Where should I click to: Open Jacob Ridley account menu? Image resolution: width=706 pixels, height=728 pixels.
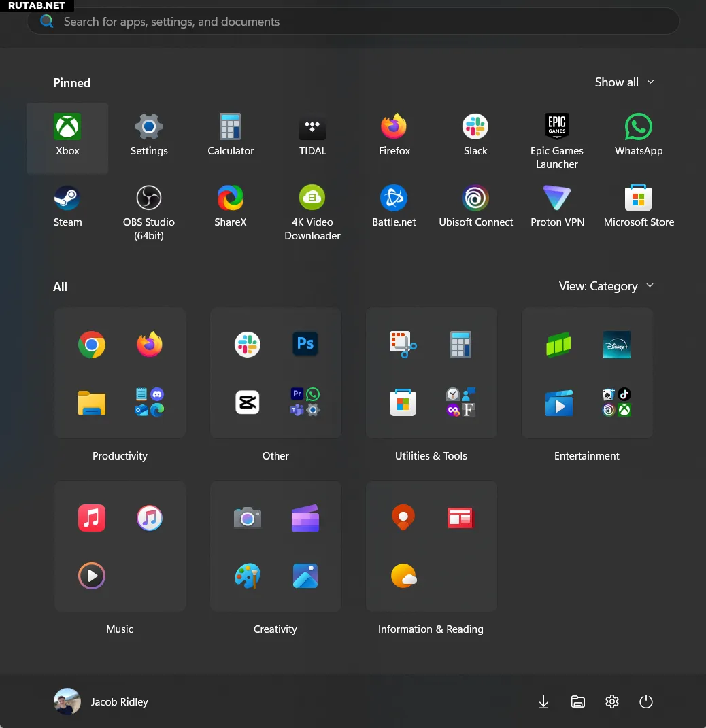[x=101, y=701]
